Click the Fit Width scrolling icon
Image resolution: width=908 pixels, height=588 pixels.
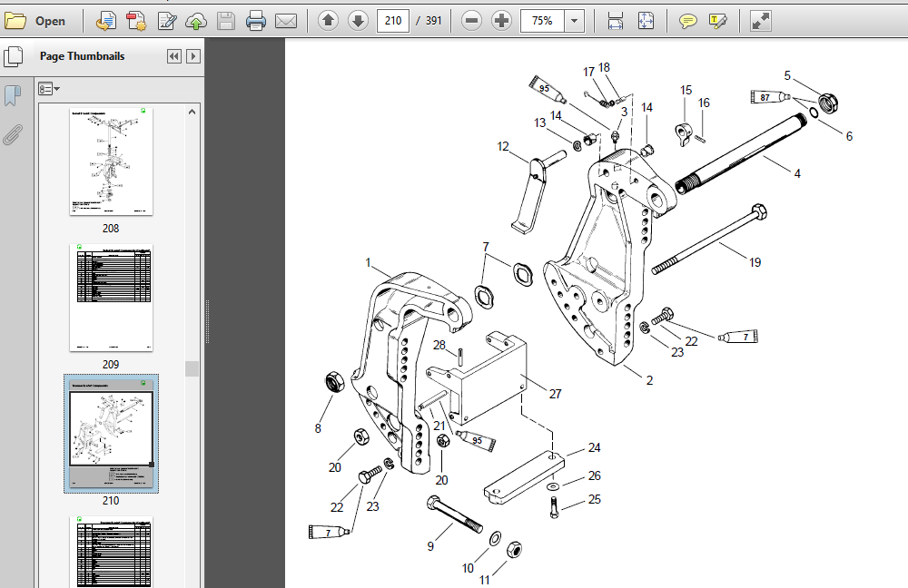coord(616,22)
